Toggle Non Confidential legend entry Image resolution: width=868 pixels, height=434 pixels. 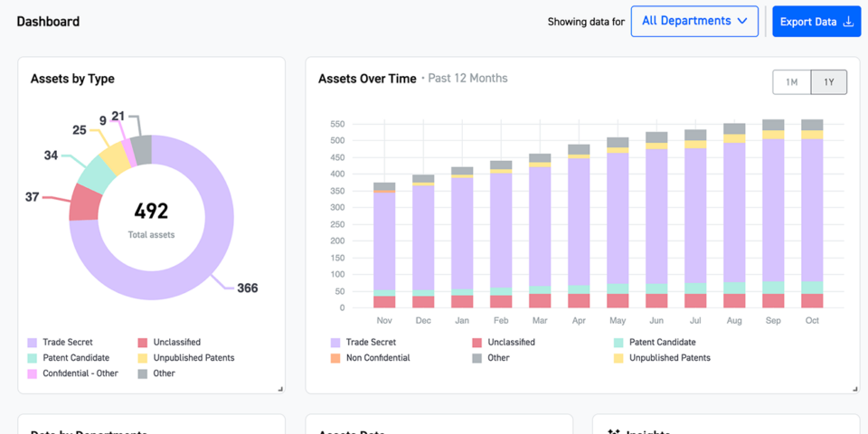click(371, 358)
